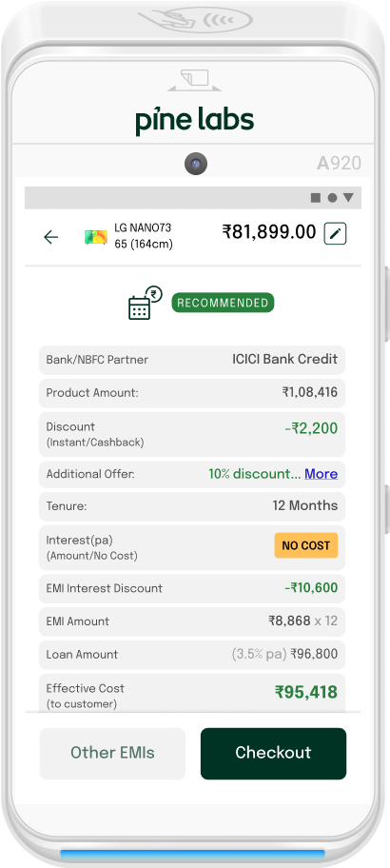
Task: Tap the Pine Labs logo
Action: [195, 121]
